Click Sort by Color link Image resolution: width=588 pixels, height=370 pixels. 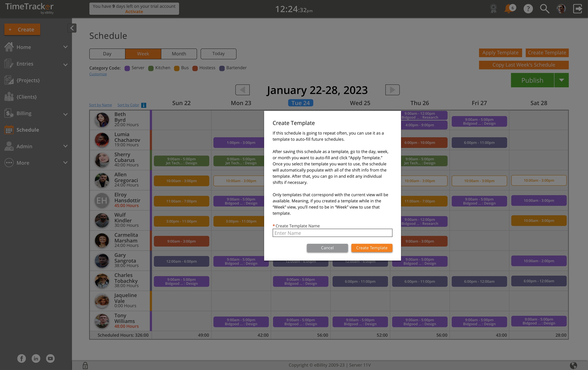[128, 105]
